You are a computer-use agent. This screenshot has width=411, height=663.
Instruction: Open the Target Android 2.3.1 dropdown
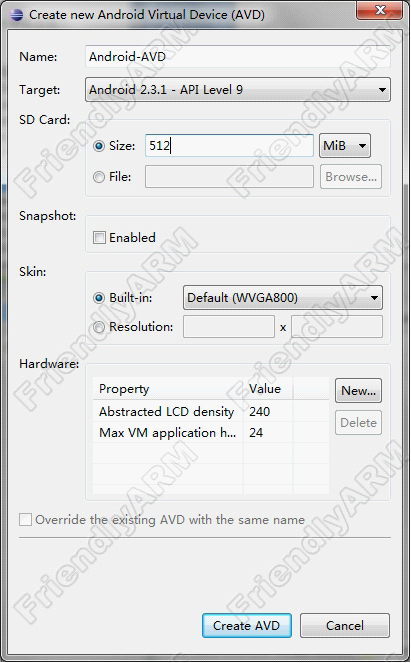238,90
